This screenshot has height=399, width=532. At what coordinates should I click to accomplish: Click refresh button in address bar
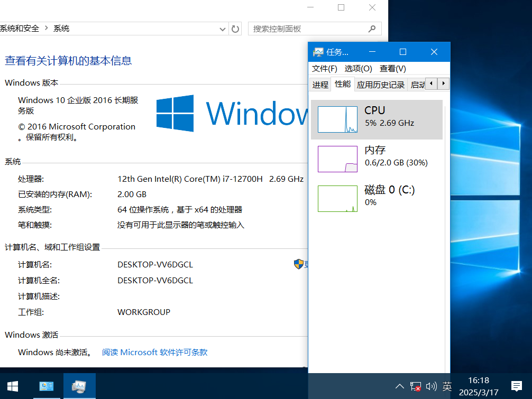click(235, 29)
